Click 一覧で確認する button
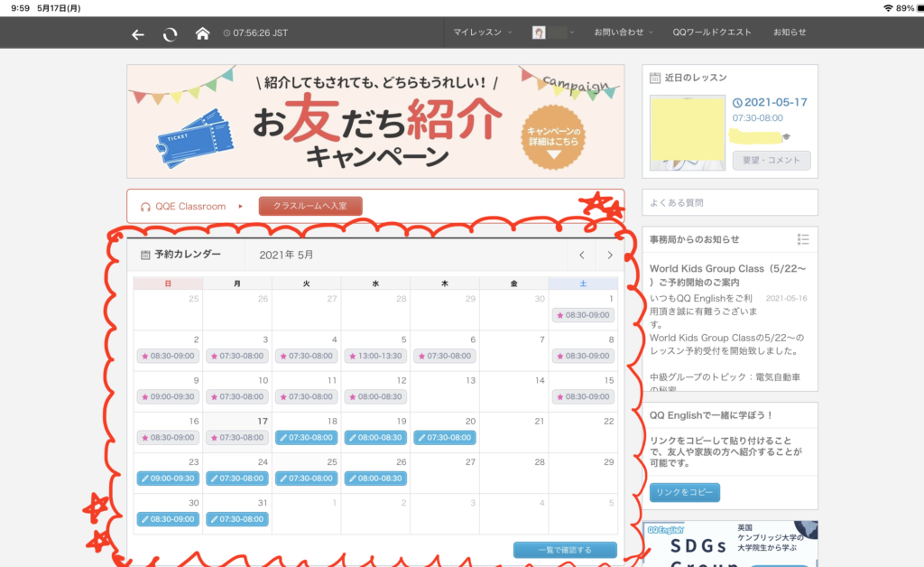 pyautogui.click(x=565, y=550)
